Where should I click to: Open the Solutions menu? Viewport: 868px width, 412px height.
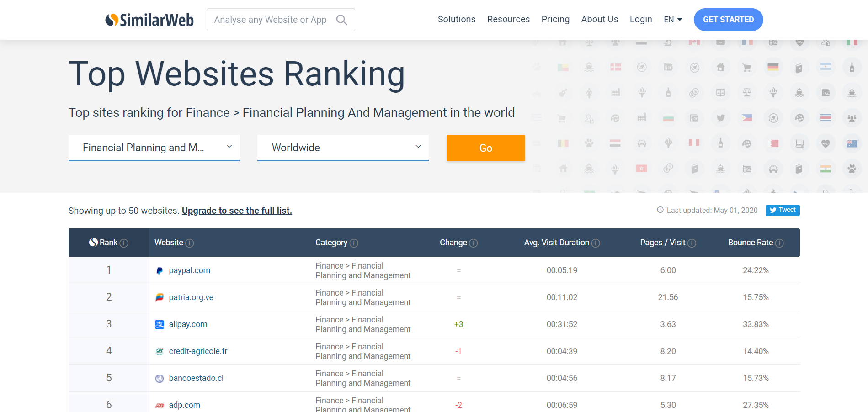coord(457,19)
